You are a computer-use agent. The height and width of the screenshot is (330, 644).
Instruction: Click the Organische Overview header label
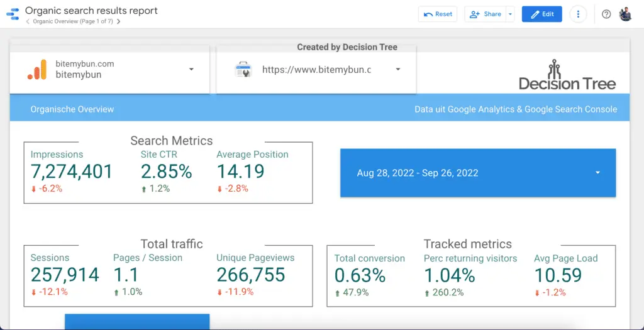(x=72, y=109)
